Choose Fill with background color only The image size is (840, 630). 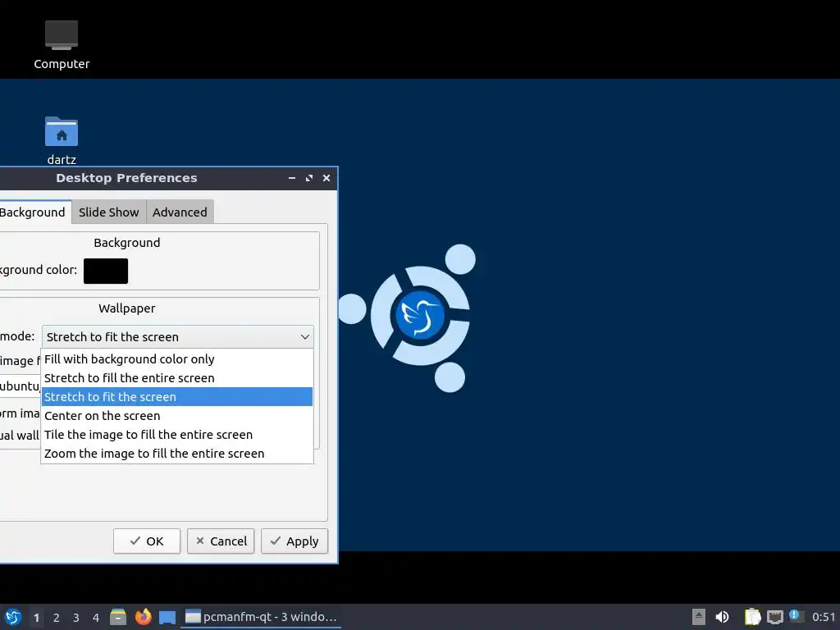point(177,359)
